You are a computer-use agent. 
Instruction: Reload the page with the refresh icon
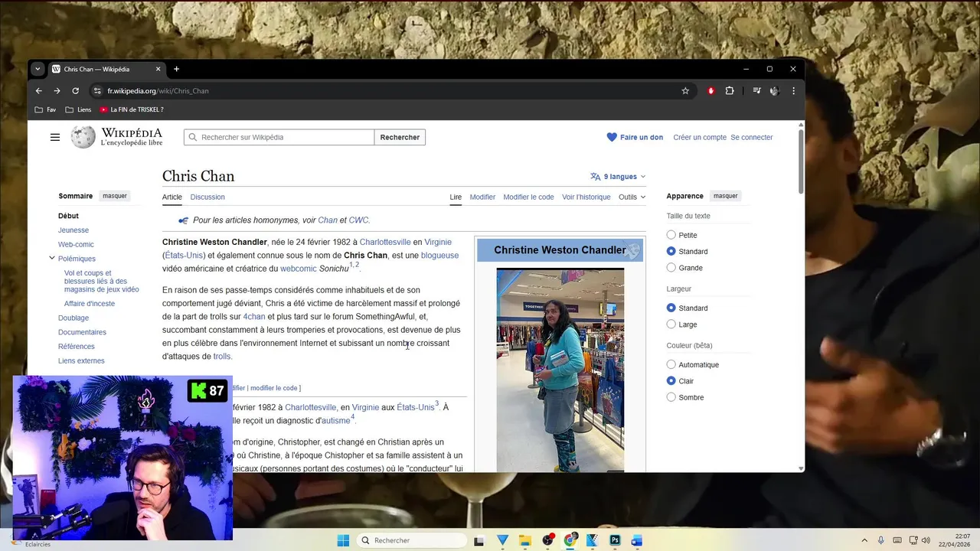click(75, 90)
